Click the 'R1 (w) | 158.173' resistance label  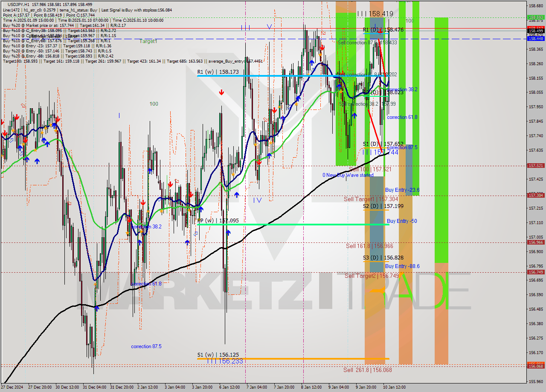[218, 72]
